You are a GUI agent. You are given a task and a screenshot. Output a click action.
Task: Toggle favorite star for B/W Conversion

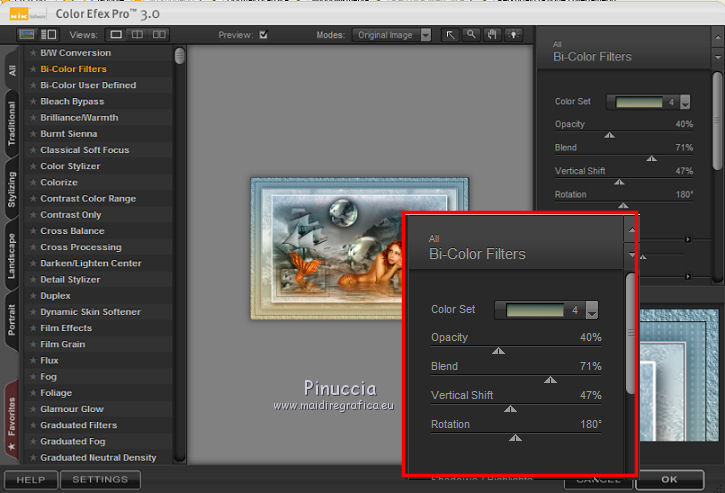tap(33, 53)
